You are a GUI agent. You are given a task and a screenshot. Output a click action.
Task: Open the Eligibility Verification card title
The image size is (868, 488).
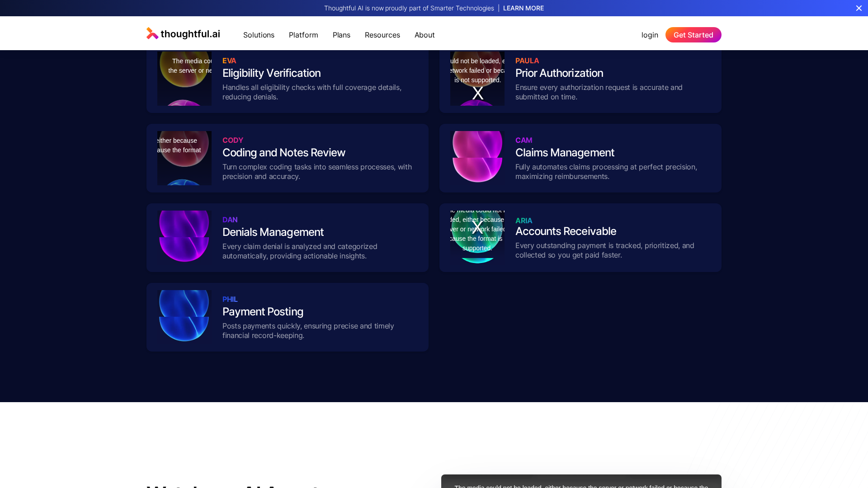[271, 73]
